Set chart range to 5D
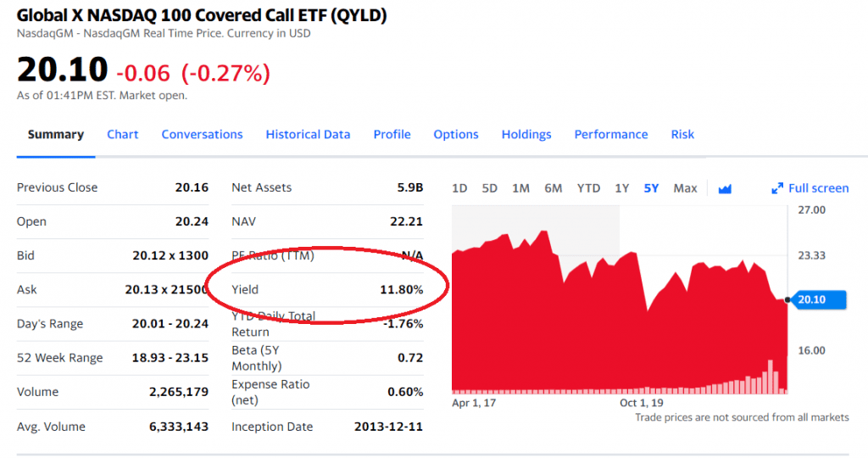This screenshot has height=458, width=868. tap(490, 188)
